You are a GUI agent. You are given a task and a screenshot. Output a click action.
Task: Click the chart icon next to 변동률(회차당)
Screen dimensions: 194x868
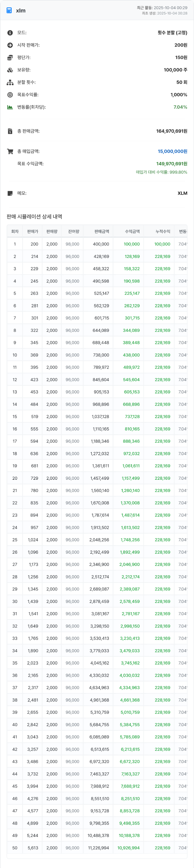(10, 107)
